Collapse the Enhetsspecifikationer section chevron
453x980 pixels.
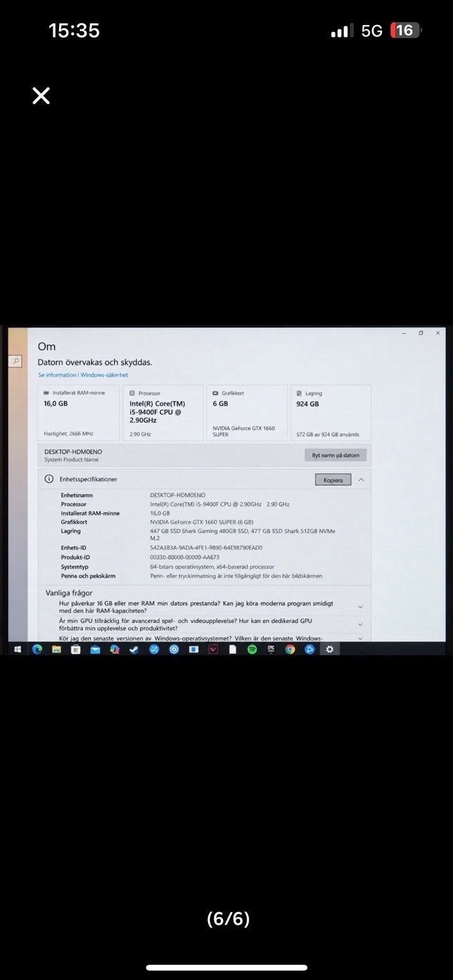pos(361,479)
